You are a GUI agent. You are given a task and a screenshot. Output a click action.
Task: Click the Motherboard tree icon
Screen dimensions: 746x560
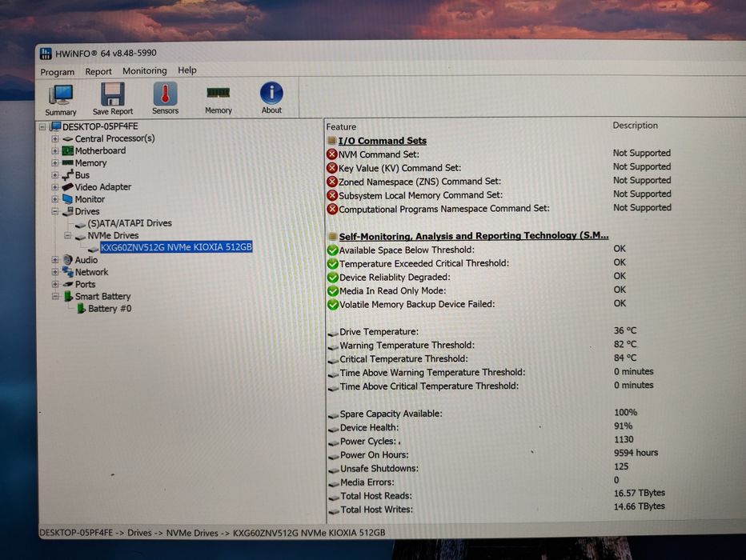[68, 150]
